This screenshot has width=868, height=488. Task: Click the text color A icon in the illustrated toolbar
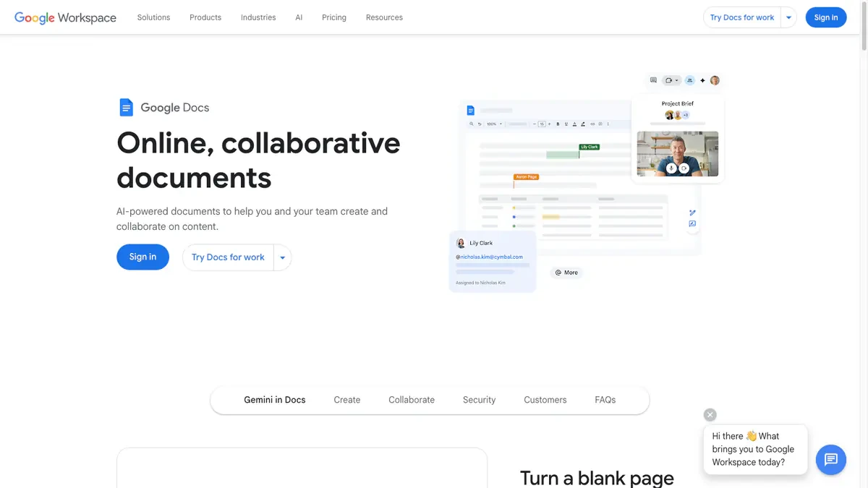tap(574, 124)
